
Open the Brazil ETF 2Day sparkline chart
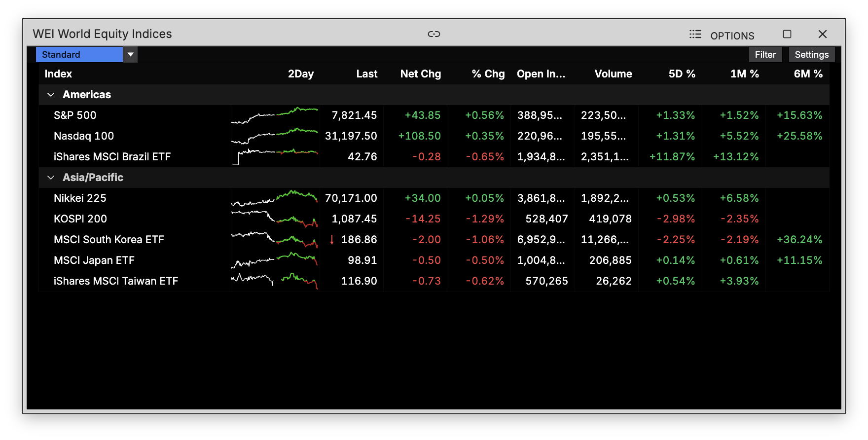pos(275,157)
